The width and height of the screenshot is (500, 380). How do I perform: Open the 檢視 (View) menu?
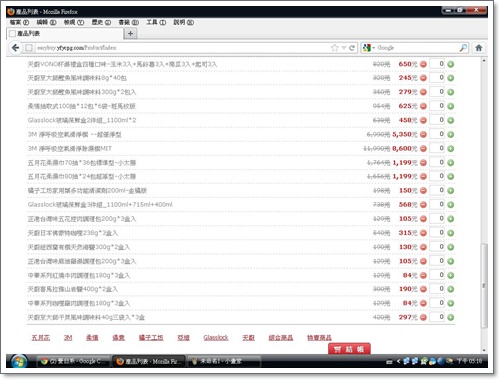click(74, 22)
